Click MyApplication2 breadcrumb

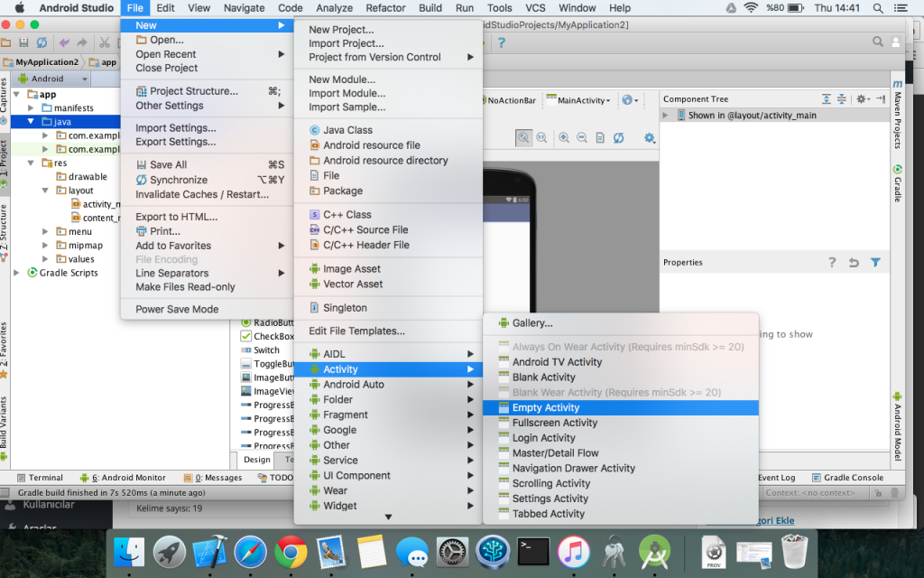[41, 62]
